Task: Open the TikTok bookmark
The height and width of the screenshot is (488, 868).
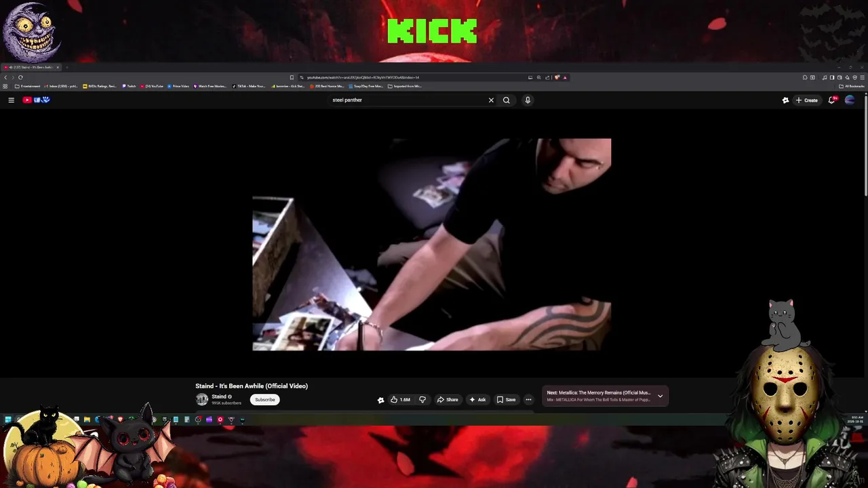Action: click(249, 86)
